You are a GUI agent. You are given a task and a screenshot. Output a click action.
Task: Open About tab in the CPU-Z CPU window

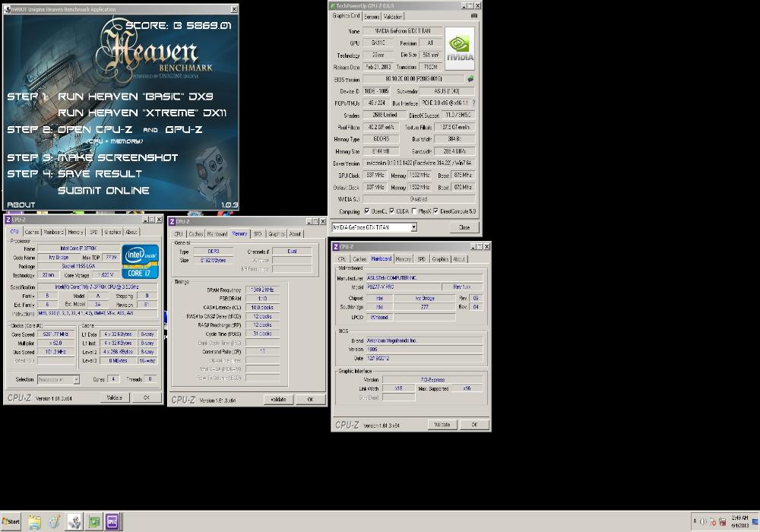click(131, 232)
